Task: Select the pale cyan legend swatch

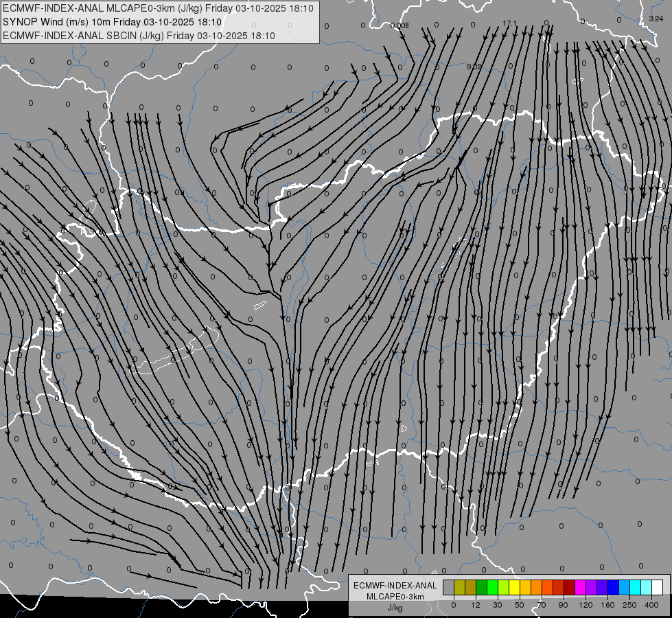Action: point(647,588)
